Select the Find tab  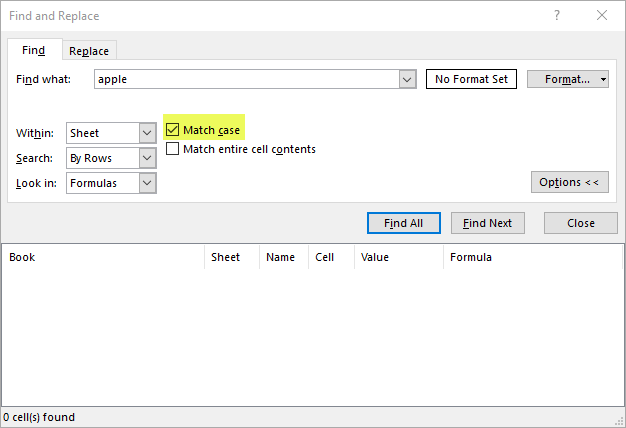click(x=33, y=50)
